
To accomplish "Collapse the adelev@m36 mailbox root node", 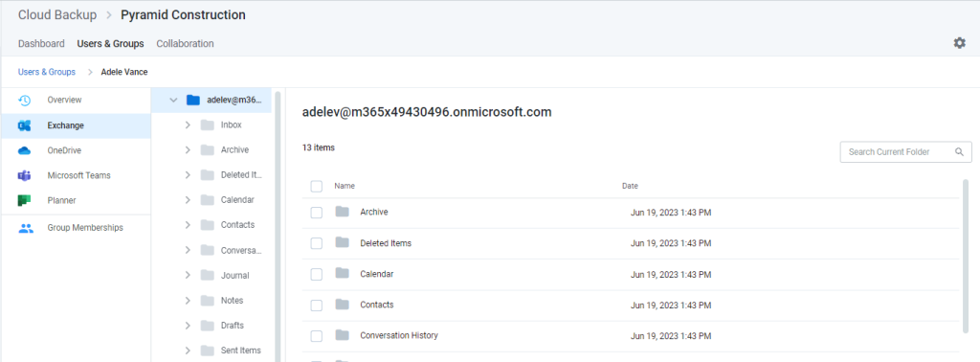I will point(174,100).
